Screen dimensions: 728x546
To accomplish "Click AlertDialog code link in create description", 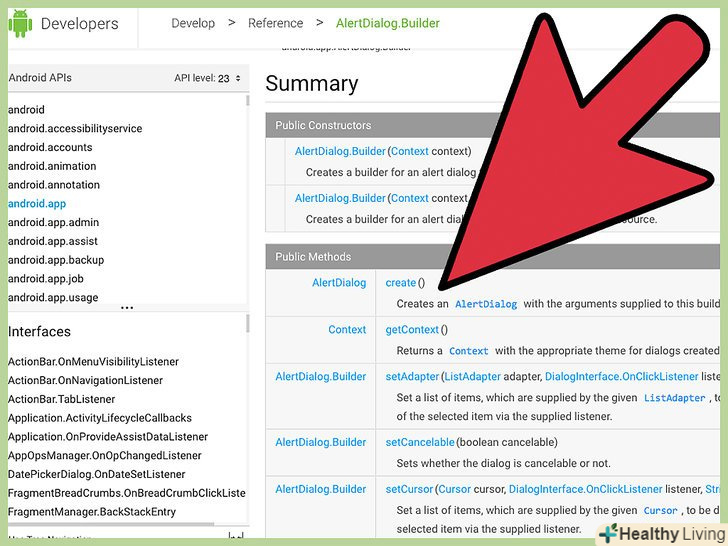I will click(486, 304).
